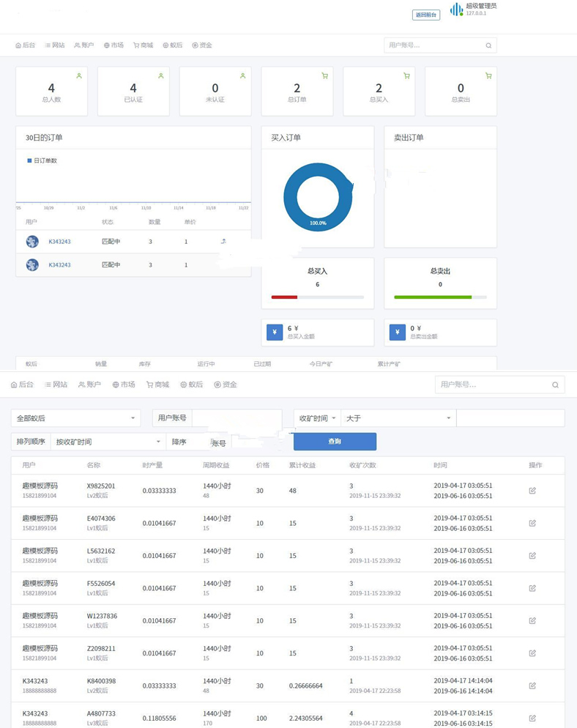577x728 pixels.
Task: Click the yen icon beside 总买入金额
Action: tap(275, 333)
